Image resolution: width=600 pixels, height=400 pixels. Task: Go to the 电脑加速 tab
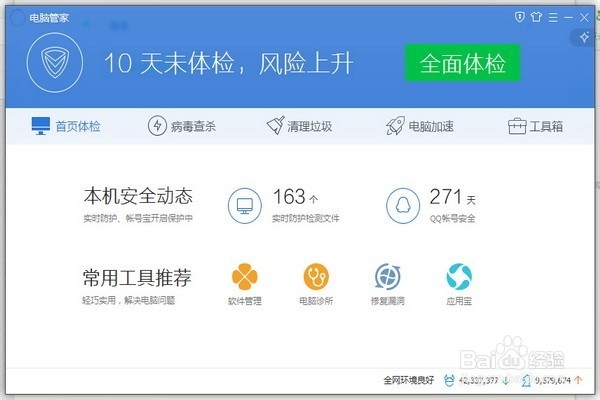click(x=419, y=126)
